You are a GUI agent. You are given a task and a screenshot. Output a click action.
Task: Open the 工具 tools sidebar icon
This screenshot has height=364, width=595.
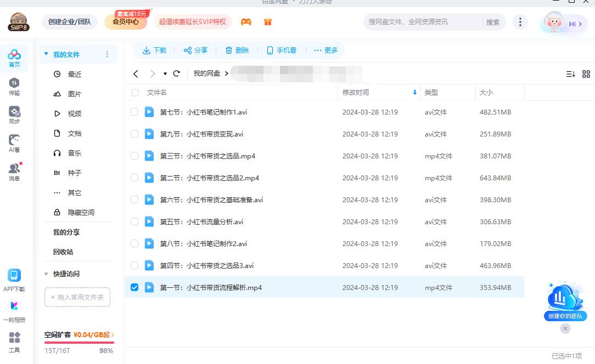coord(14,341)
